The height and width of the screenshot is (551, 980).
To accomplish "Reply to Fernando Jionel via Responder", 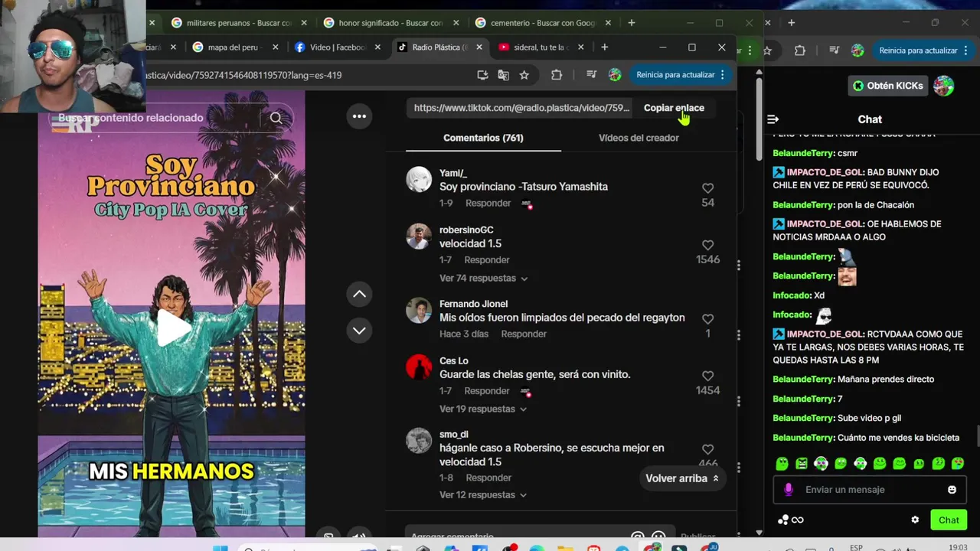I will (x=524, y=334).
